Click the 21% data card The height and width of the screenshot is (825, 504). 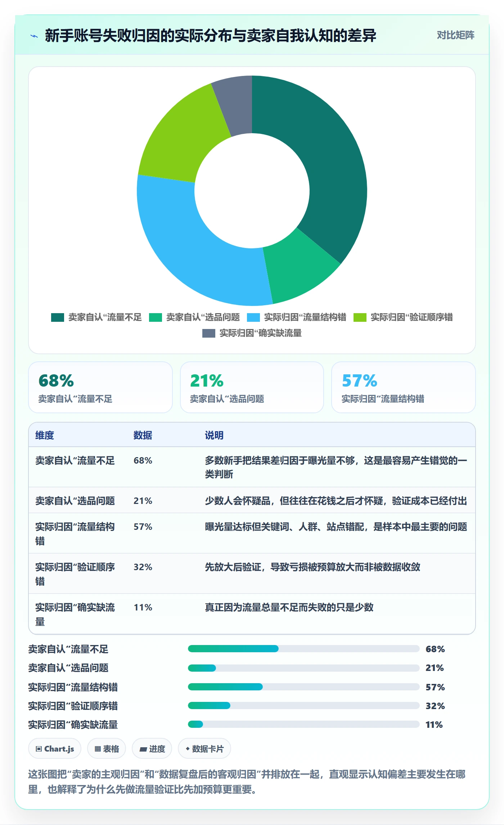click(252, 387)
